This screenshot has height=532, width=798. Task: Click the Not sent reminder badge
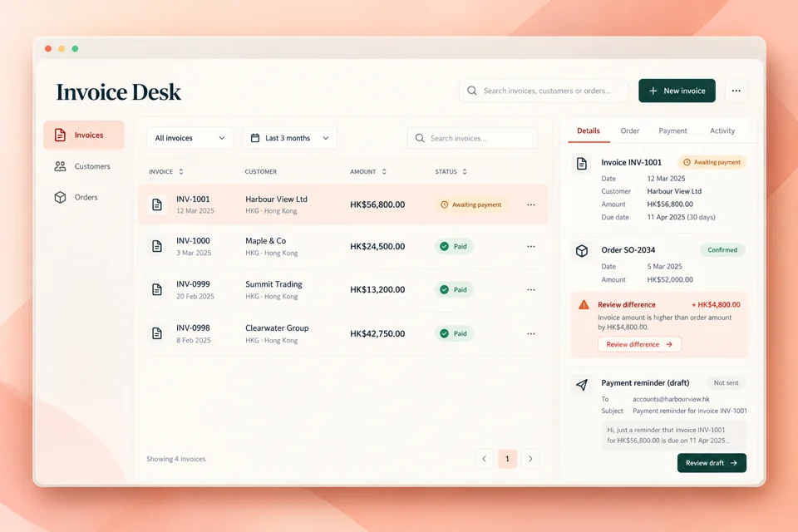click(x=726, y=383)
